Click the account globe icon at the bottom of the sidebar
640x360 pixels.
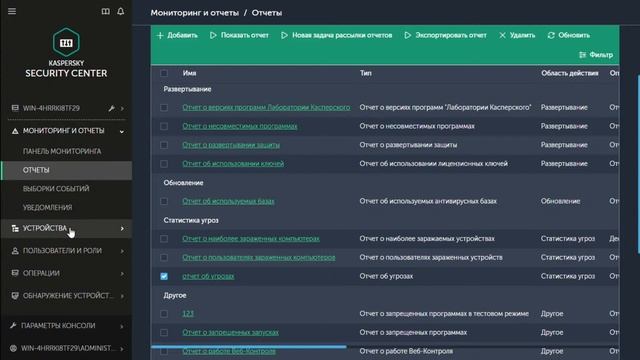(13, 348)
